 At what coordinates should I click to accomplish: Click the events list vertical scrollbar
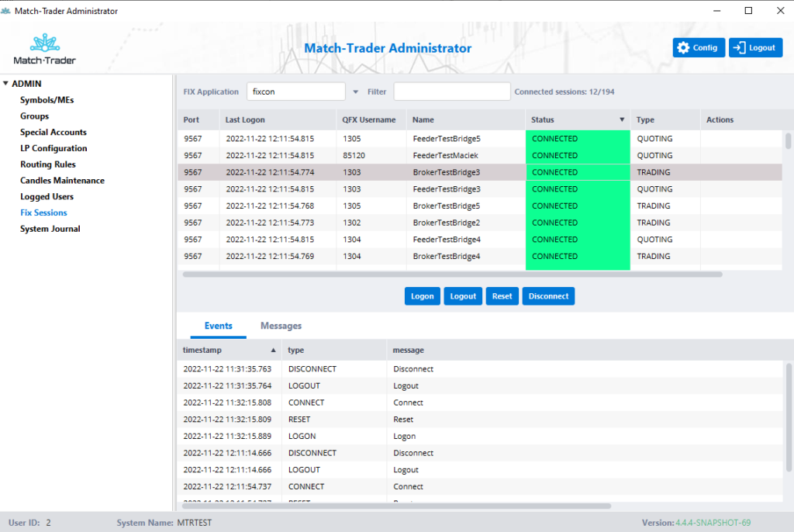(x=789, y=417)
